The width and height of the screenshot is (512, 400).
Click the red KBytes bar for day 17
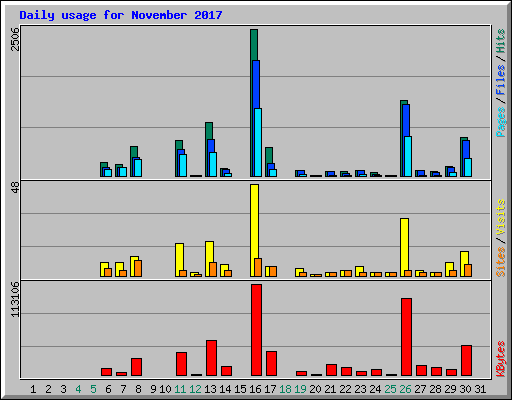(x=272, y=364)
